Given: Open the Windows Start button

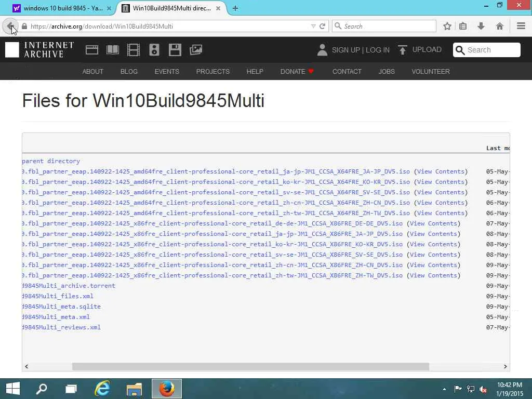Looking at the screenshot, I should click(13, 389).
